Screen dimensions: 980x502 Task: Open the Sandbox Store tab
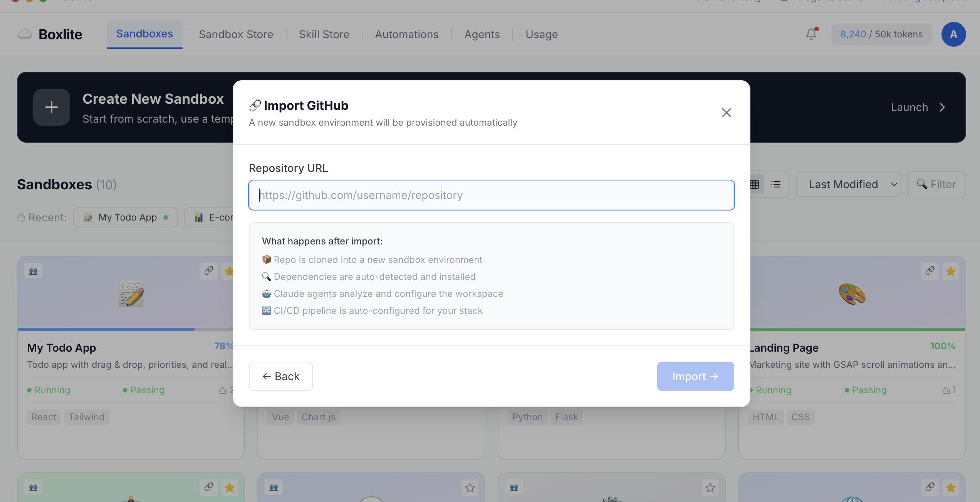[236, 34]
